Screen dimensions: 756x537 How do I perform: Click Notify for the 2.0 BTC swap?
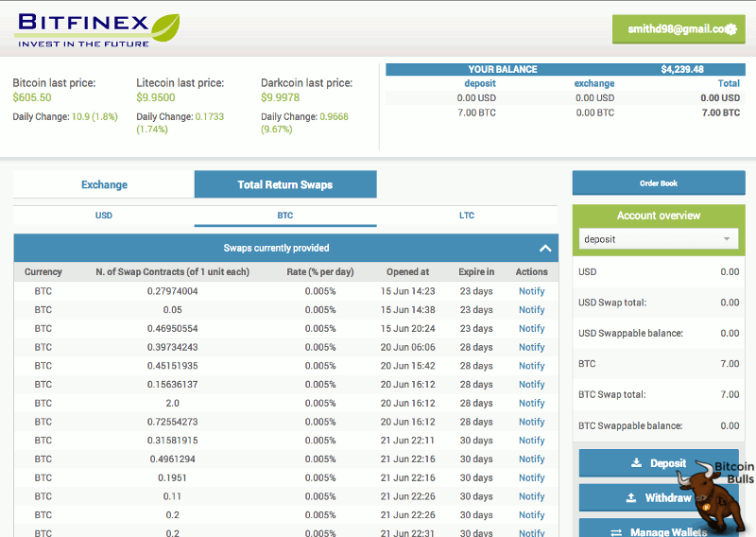531,403
